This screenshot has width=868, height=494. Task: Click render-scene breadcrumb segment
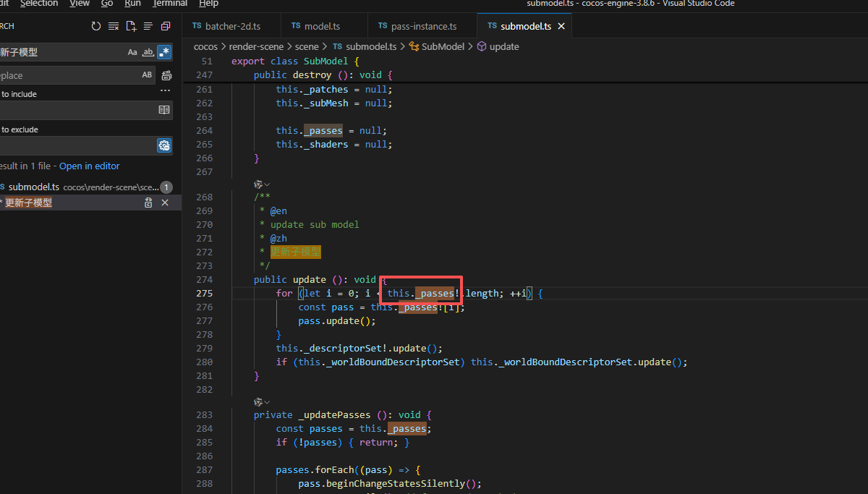tap(257, 46)
